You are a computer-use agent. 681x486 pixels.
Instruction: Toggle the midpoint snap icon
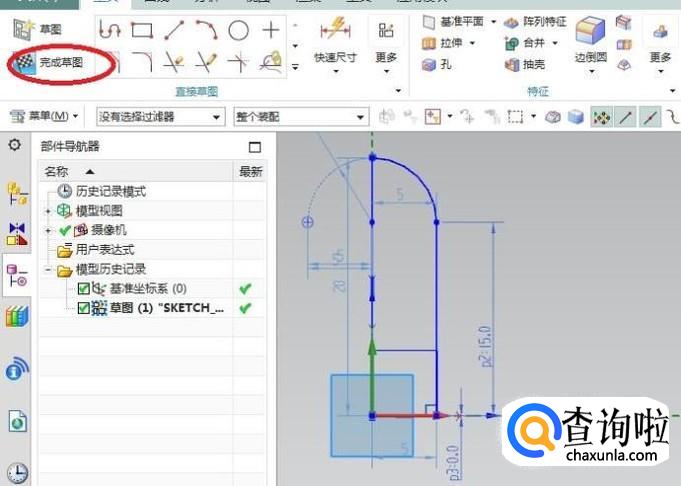(650, 117)
